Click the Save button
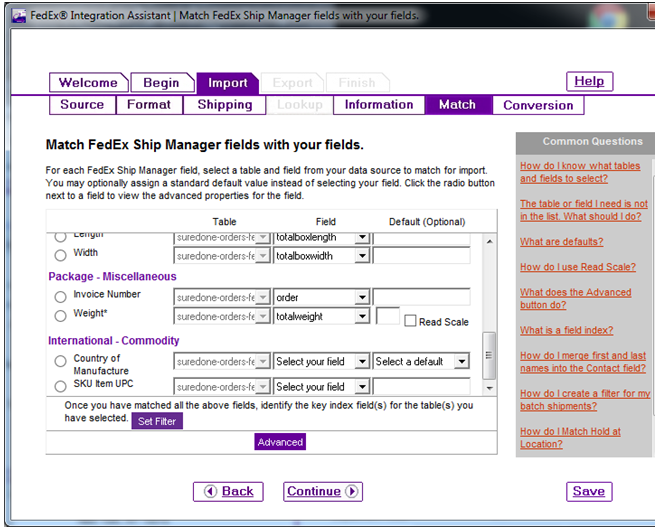 [589, 491]
